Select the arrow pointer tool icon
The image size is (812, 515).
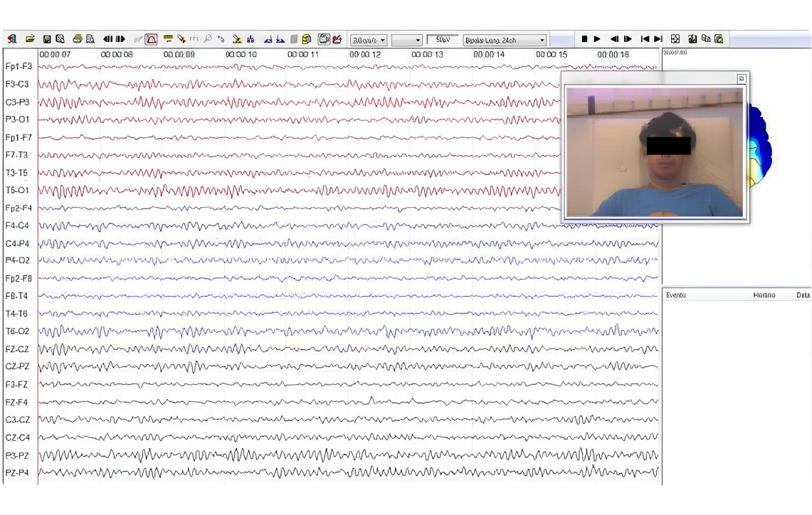click(x=221, y=39)
